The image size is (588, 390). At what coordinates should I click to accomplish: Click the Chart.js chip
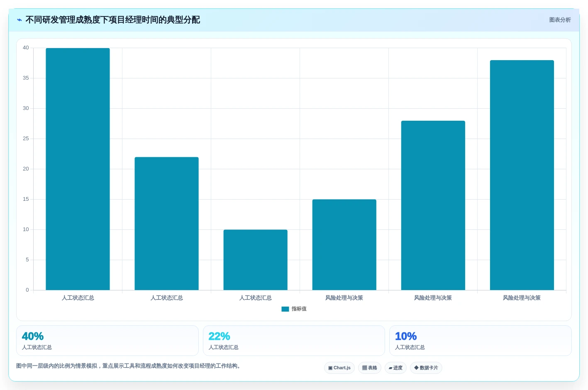(x=339, y=368)
